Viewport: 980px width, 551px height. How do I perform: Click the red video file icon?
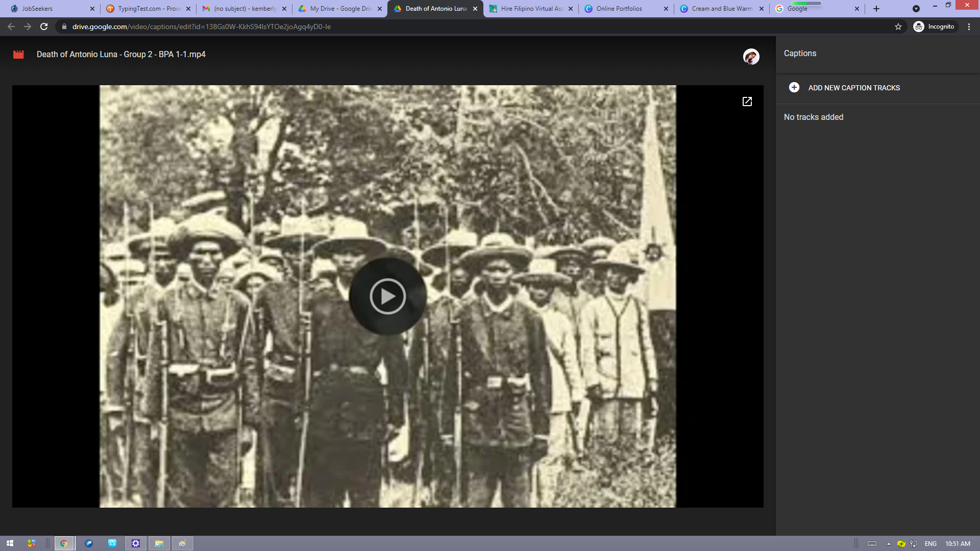(x=18, y=55)
